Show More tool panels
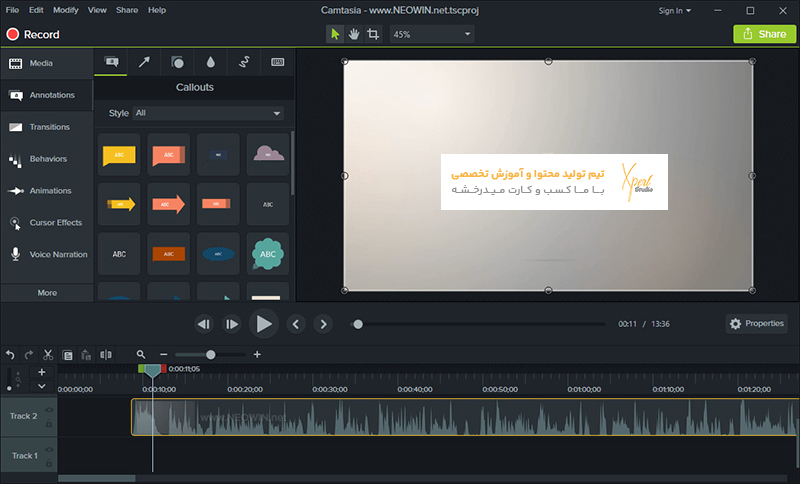Screen dimensions: 800x484 coord(47,293)
